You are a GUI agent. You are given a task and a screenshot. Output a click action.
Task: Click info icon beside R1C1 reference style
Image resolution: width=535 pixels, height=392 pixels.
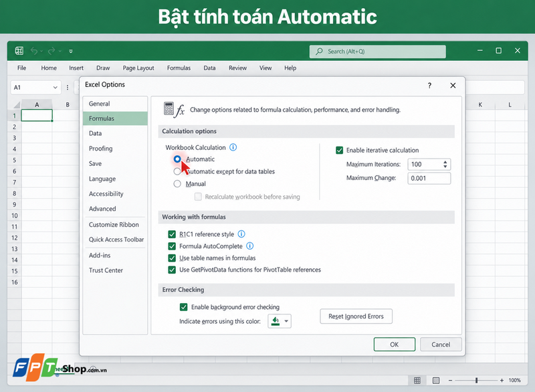(x=241, y=234)
